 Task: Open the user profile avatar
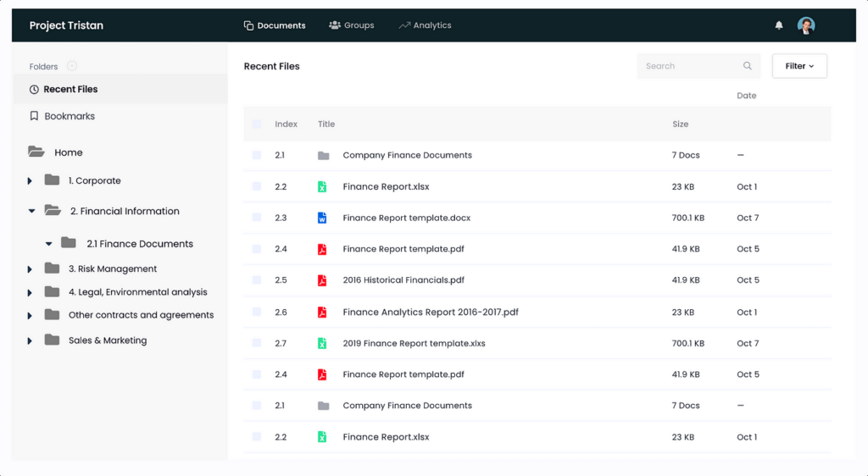(806, 25)
